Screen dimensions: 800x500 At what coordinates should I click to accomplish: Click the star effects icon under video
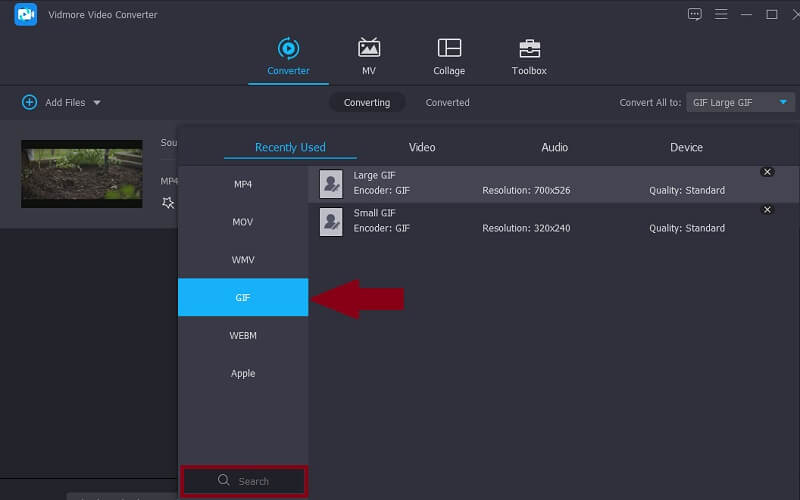coord(168,202)
